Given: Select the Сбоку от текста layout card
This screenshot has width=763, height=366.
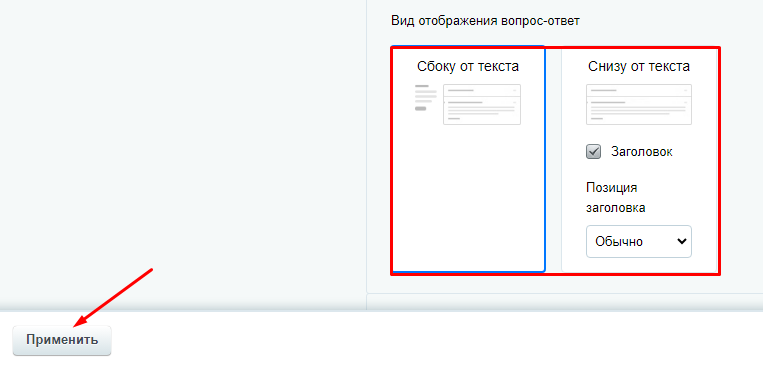Looking at the screenshot, I should coord(468,159).
